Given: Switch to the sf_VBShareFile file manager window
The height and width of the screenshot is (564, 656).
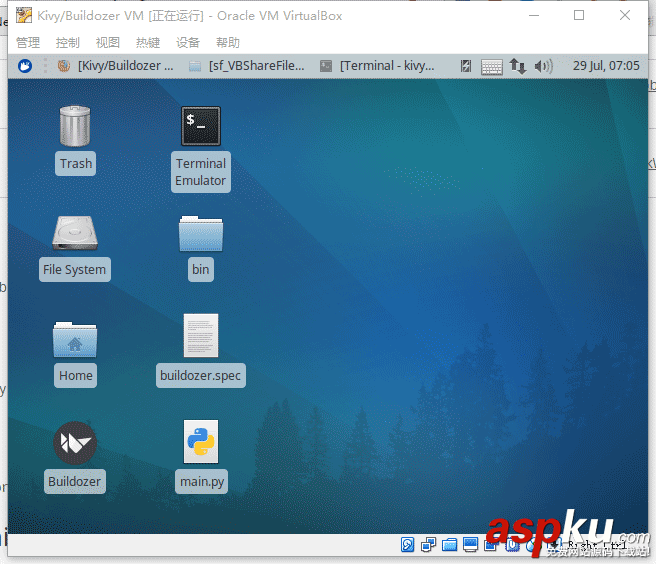Looking at the screenshot, I should pos(246,66).
